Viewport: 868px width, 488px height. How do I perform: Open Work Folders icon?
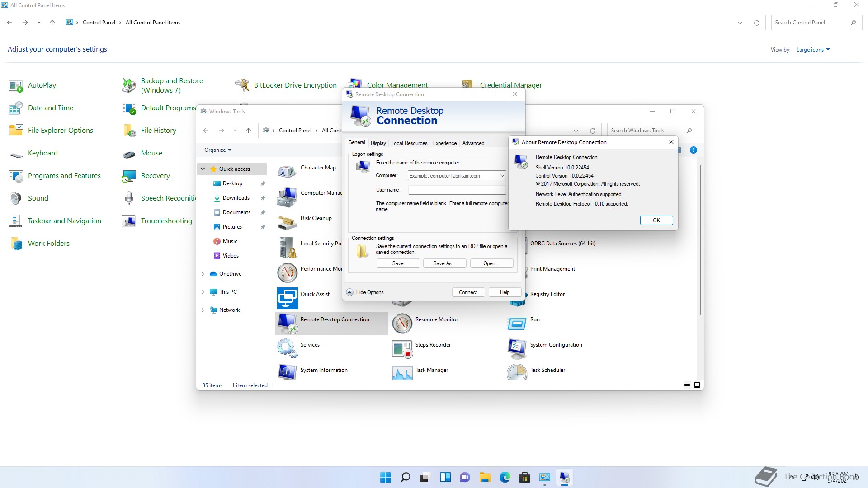16,244
